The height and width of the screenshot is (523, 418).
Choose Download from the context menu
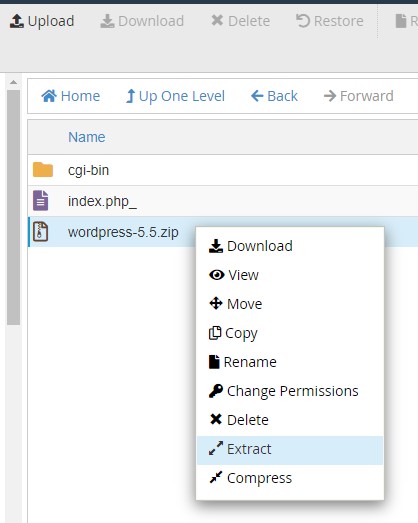point(290,246)
